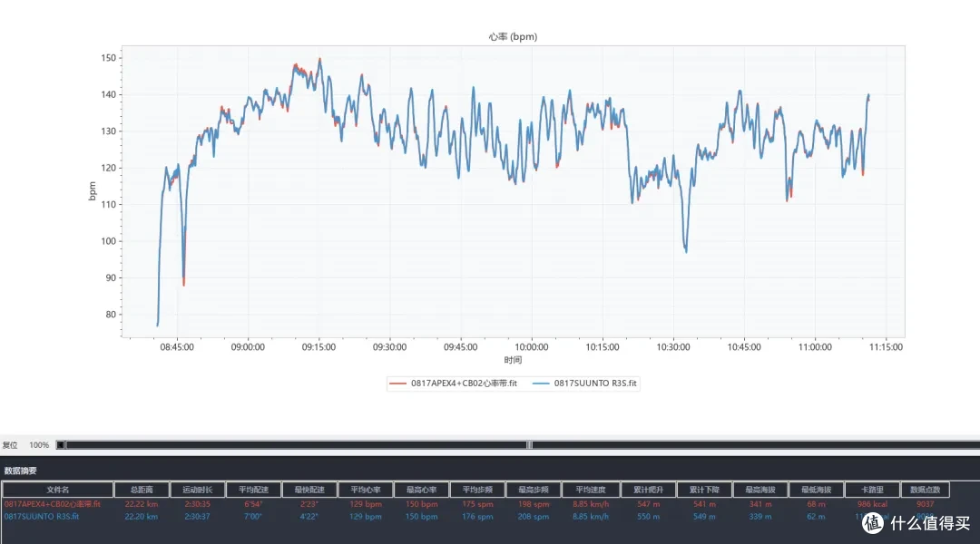Select the 2:30:37 duration cell
Image resolution: width=980 pixels, height=544 pixels.
[x=198, y=517]
